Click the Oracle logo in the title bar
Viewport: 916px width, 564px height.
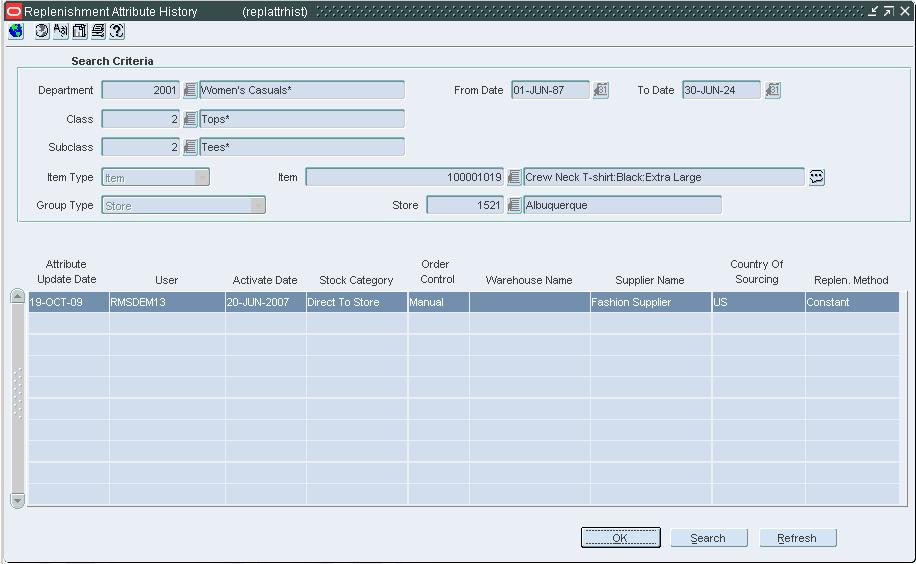[x=13, y=11]
